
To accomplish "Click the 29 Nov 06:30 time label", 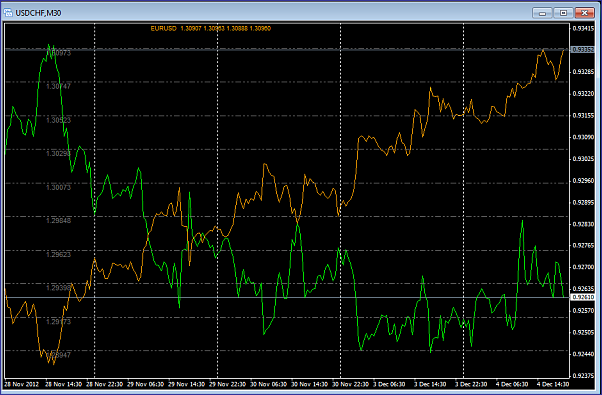I will (146, 384).
